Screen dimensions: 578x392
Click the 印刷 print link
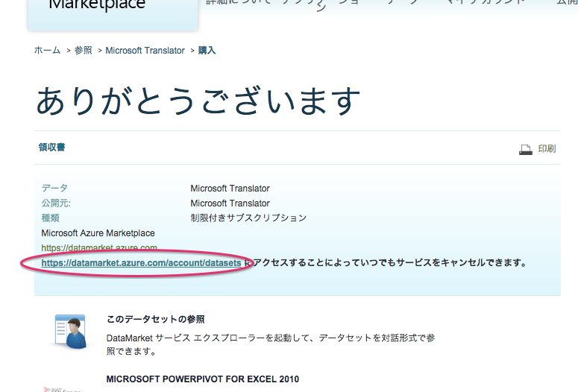pyautogui.click(x=547, y=148)
